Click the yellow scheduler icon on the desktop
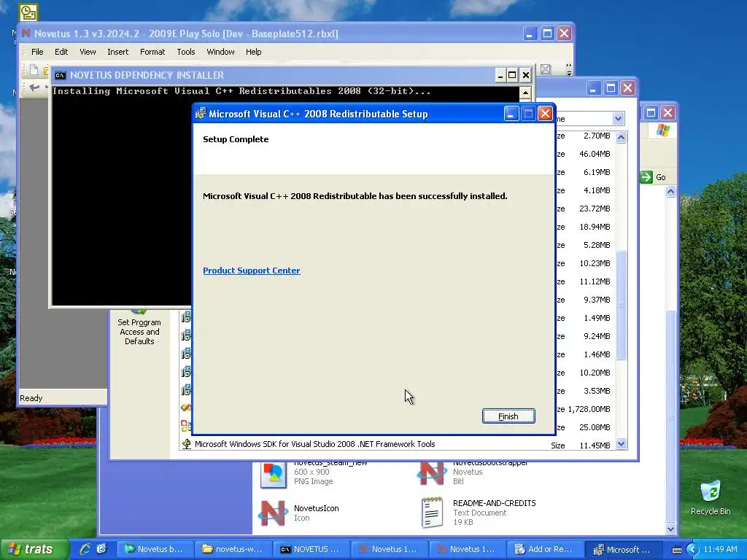Screen dimensions: 747x560 coord(28,12)
